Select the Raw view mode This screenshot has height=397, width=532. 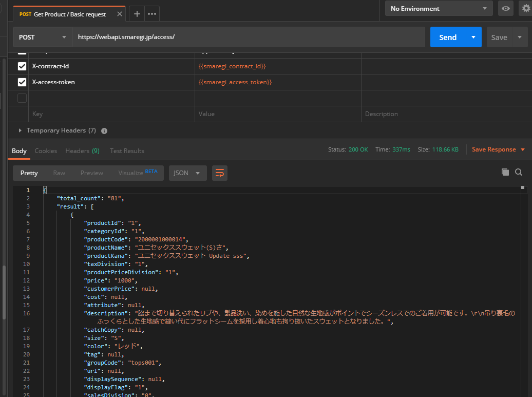[x=59, y=173]
